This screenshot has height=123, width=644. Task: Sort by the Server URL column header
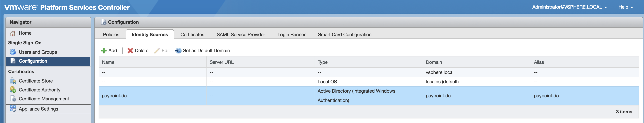point(222,62)
